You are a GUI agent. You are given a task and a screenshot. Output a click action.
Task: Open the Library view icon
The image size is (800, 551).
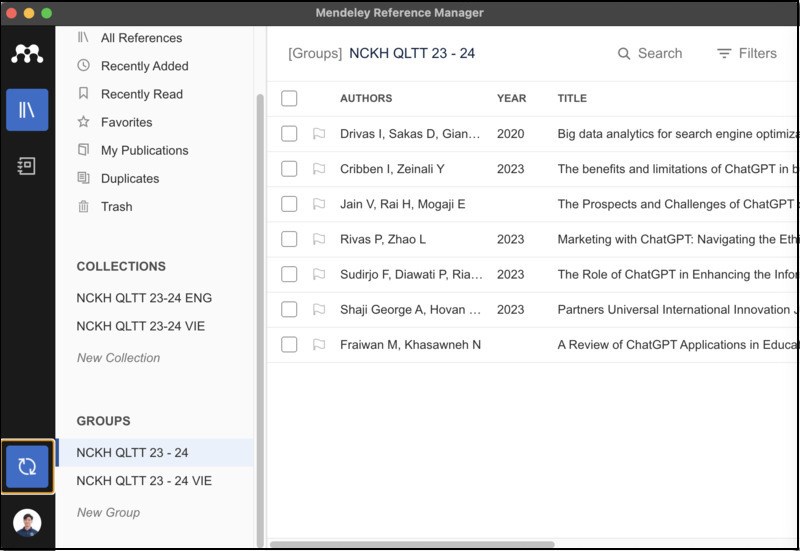click(27, 110)
